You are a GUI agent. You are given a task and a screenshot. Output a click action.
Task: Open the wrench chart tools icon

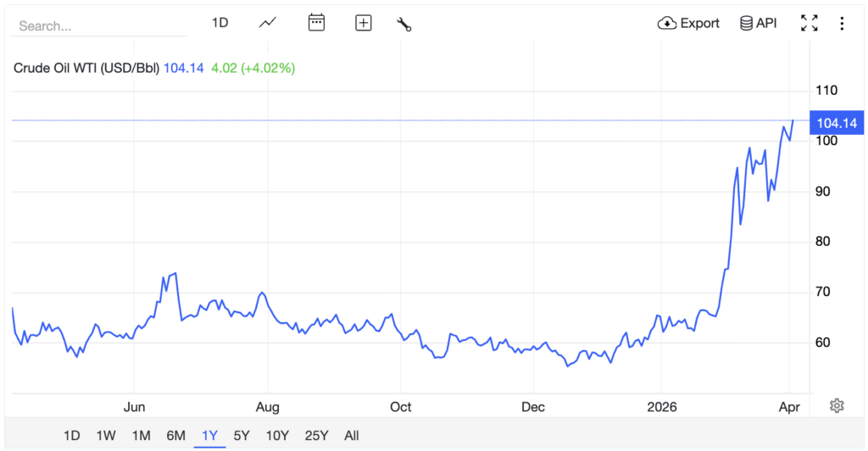404,24
